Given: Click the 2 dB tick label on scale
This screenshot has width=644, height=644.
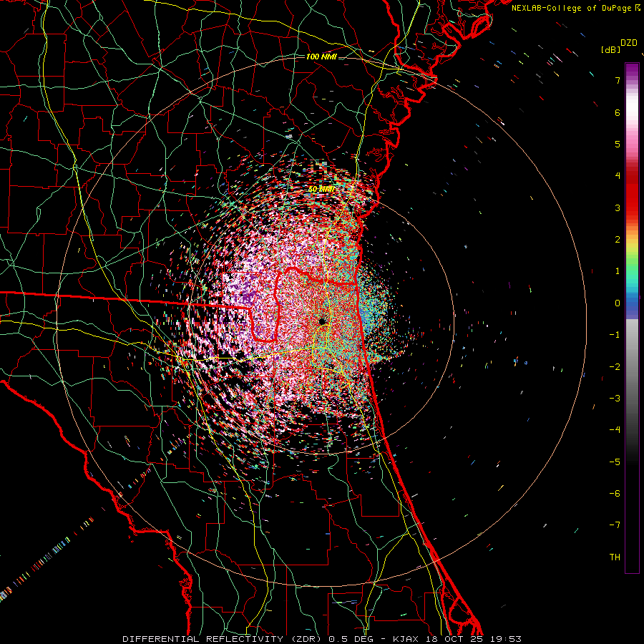Looking at the screenshot, I should [618, 240].
